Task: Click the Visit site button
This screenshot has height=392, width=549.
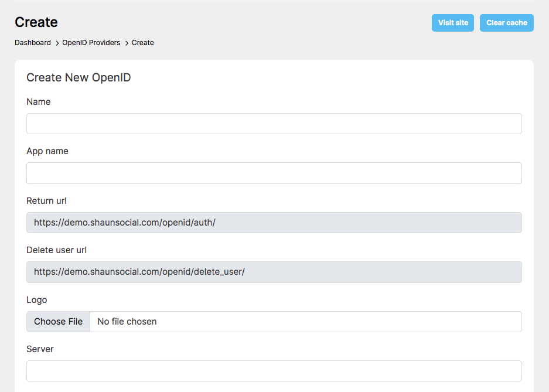Action: (453, 23)
